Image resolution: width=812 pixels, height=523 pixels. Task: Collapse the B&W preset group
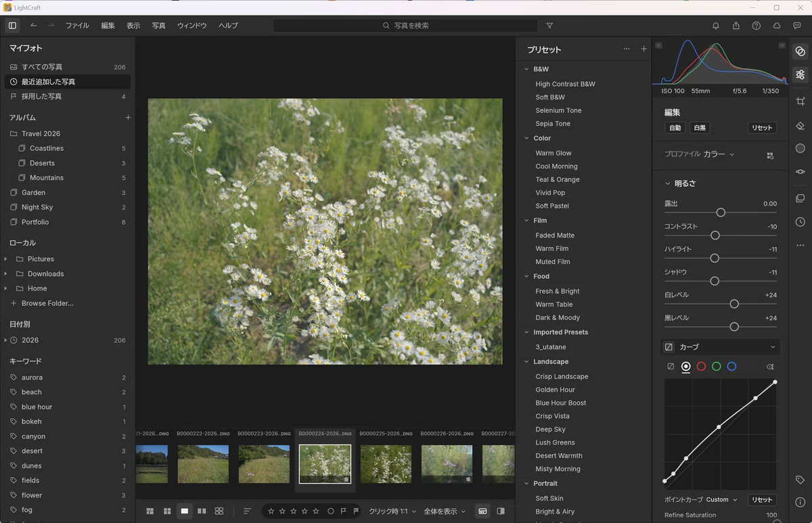(526, 69)
